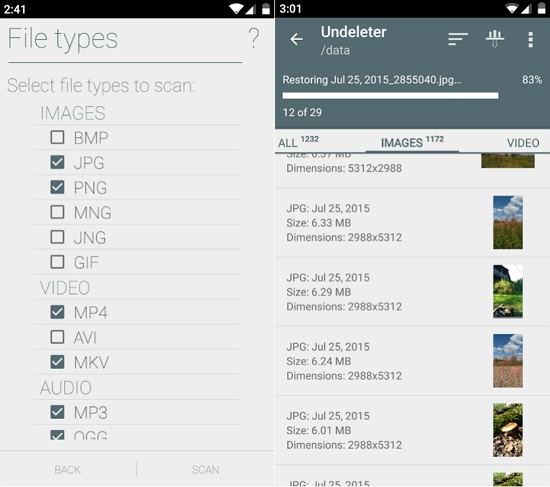Uncheck the MKV video type
The width and height of the screenshot is (550, 487).
[57, 362]
